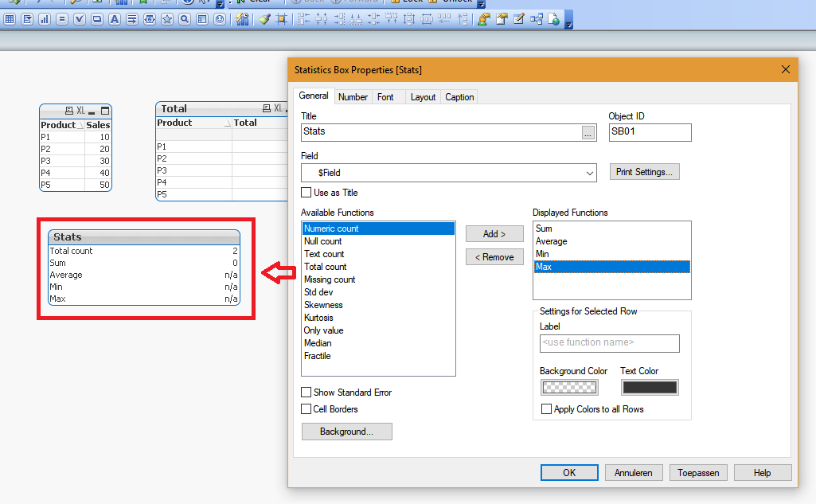The height and width of the screenshot is (504, 816).
Task: Pick the Text Color swatch
Action: tap(649, 388)
